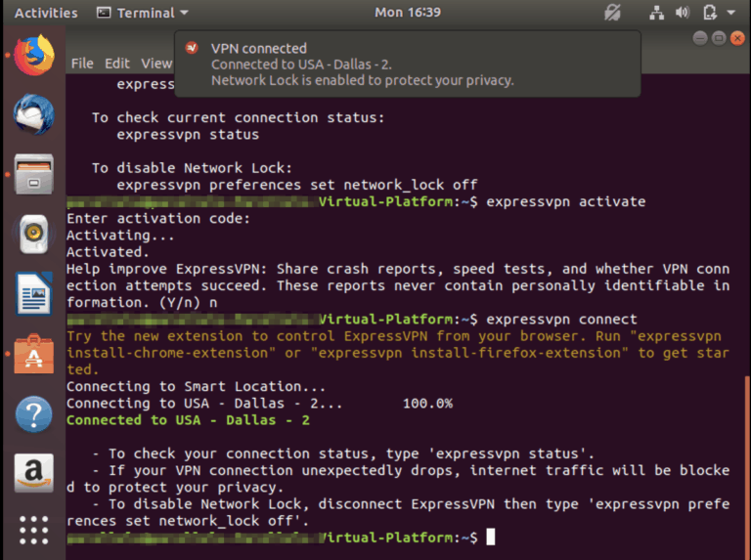Open the Amazon launcher
751x560 pixels.
point(33,474)
